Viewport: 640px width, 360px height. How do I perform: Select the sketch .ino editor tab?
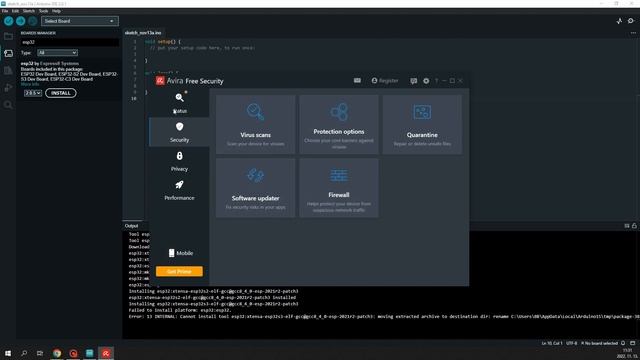coord(143,33)
